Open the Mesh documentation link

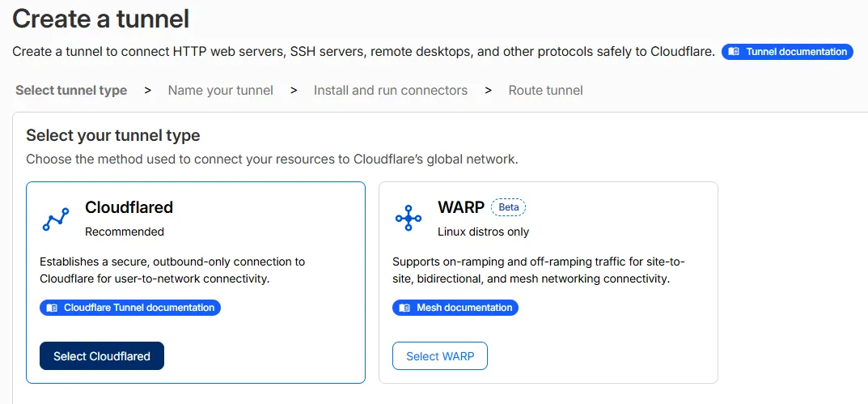tap(455, 308)
